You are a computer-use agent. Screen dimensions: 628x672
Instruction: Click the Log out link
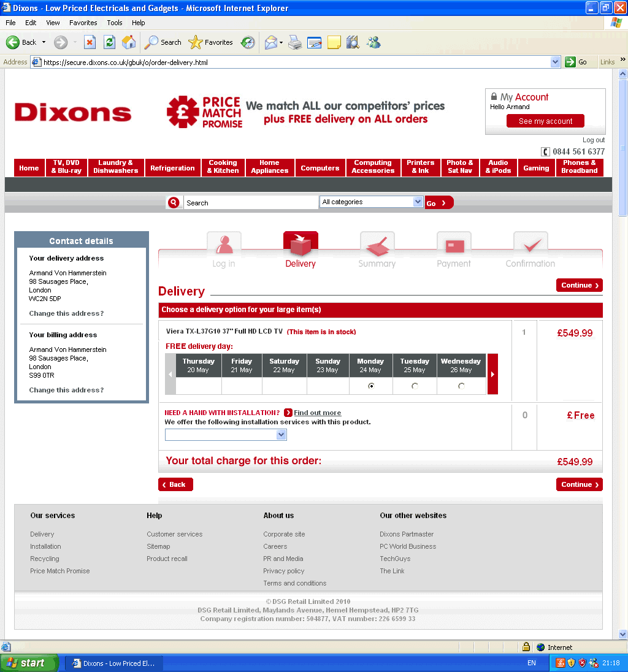(x=593, y=140)
